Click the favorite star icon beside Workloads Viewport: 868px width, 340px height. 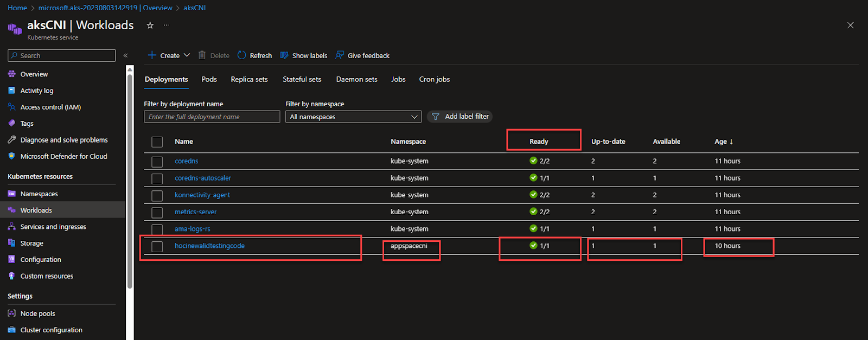coord(150,25)
